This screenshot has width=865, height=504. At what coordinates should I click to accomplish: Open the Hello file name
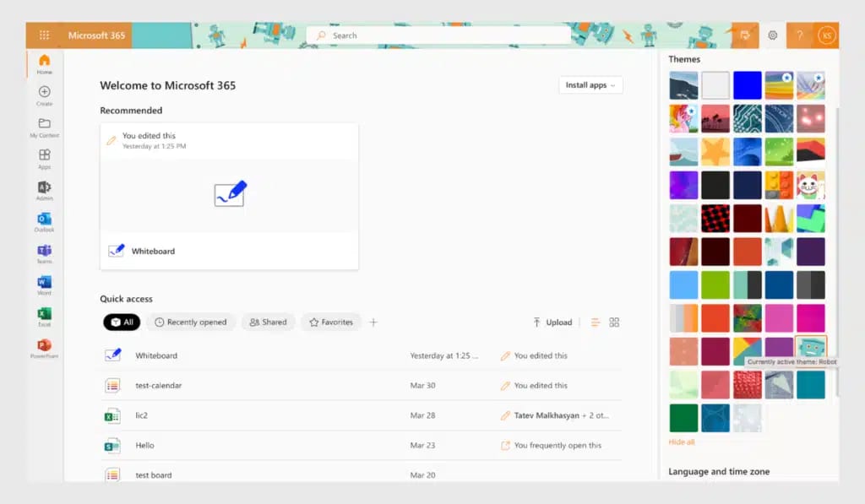(144, 445)
